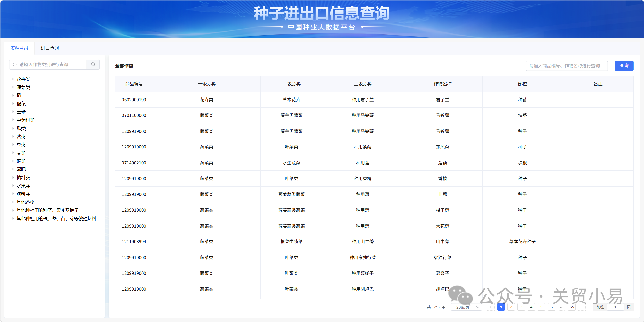Image resolution: width=644 pixels, height=322 pixels.
Task: Select 麦类 in the category tree
Action: (x=21, y=153)
